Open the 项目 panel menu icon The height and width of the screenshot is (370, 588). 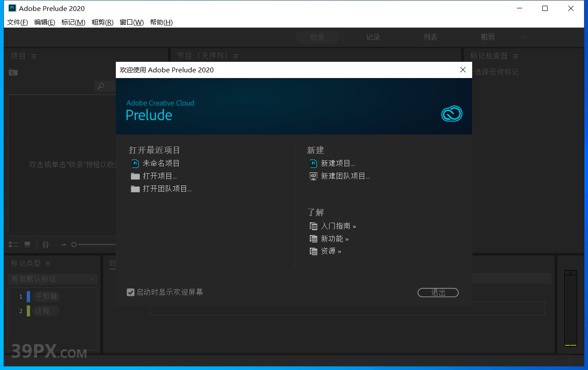[x=34, y=56]
